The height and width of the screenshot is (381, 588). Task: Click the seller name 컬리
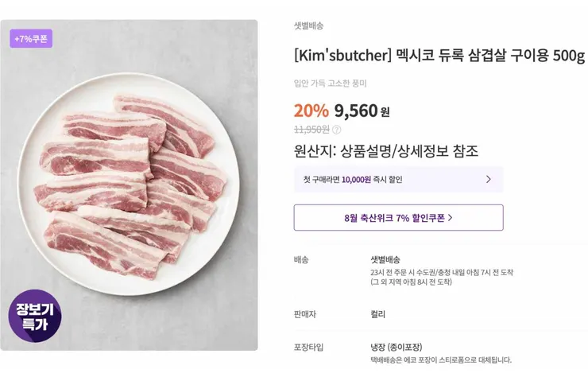click(377, 314)
